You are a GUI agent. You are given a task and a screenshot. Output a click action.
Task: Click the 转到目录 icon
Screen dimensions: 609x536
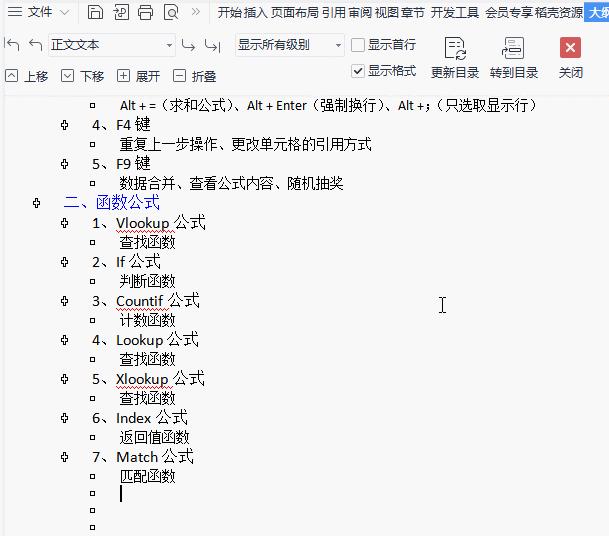[513, 48]
